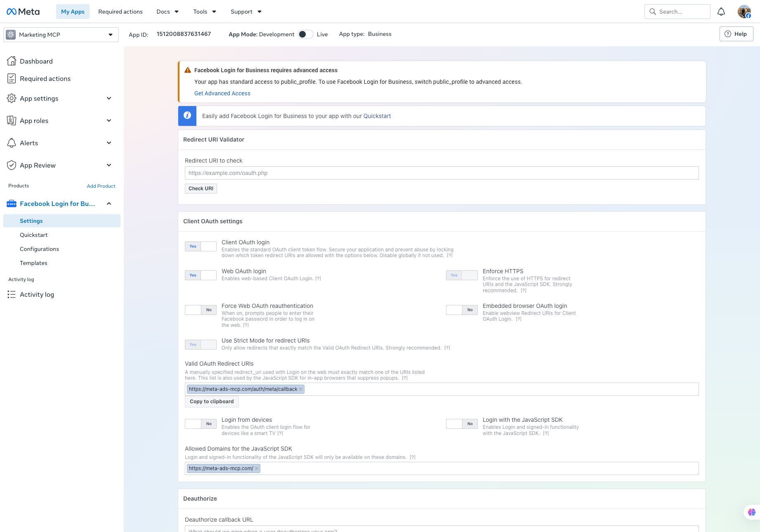Screen dimensions: 760x532
Task: Open the Marketing MCP app selector dropdown
Action: [x=61, y=35]
